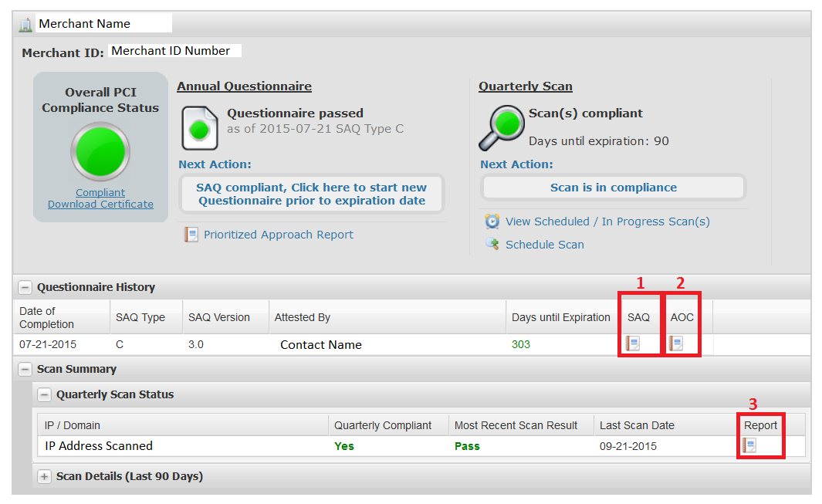
Task: Click the SAQ type C cell
Action: [x=120, y=344]
